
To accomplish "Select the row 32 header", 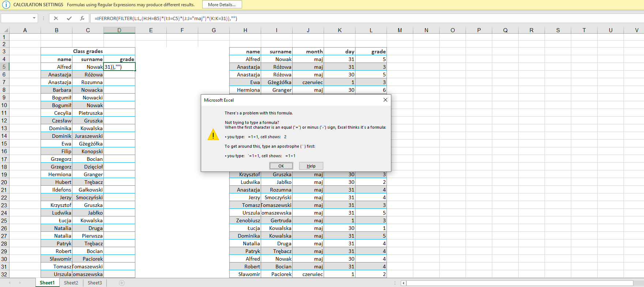I will pos(4,274).
